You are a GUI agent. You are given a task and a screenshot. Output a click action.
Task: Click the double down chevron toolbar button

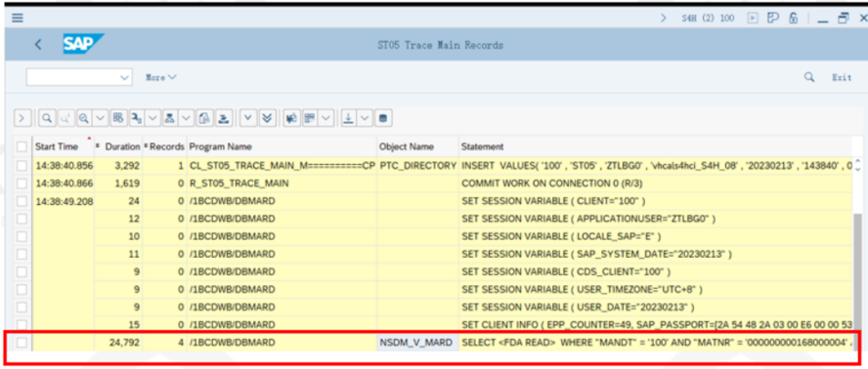click(x=267, y=118)
